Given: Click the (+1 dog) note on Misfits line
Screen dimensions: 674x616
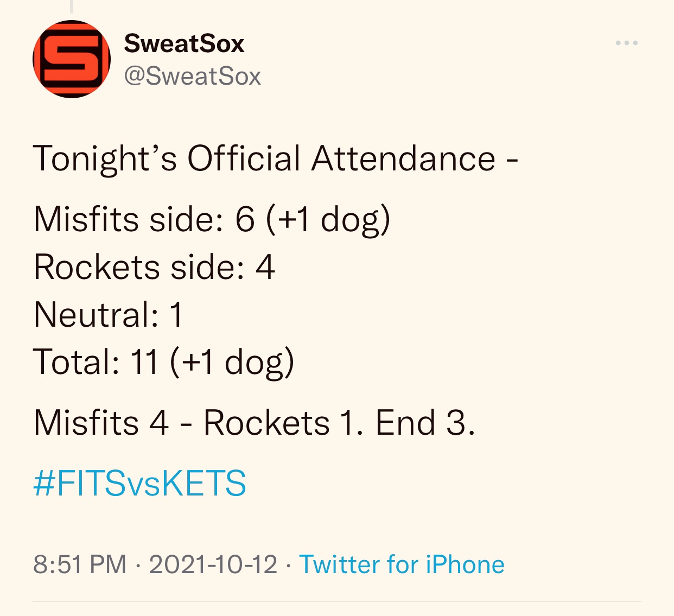Looking at the screenshot, I should pyautogui.click(x=328, y=220).
